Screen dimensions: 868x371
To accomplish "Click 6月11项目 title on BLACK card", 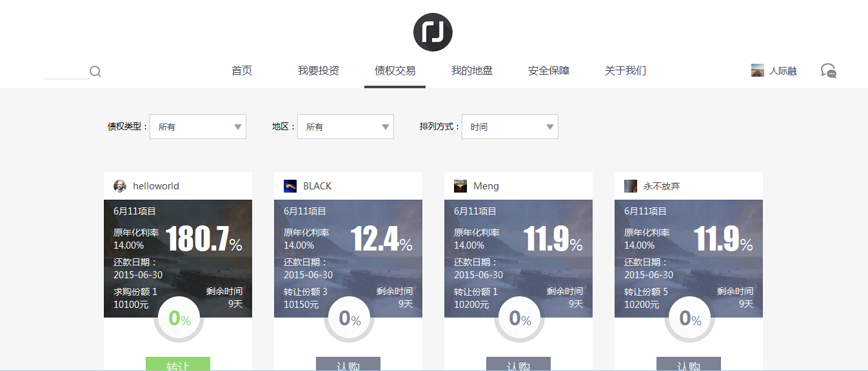I will click(305, 211).
